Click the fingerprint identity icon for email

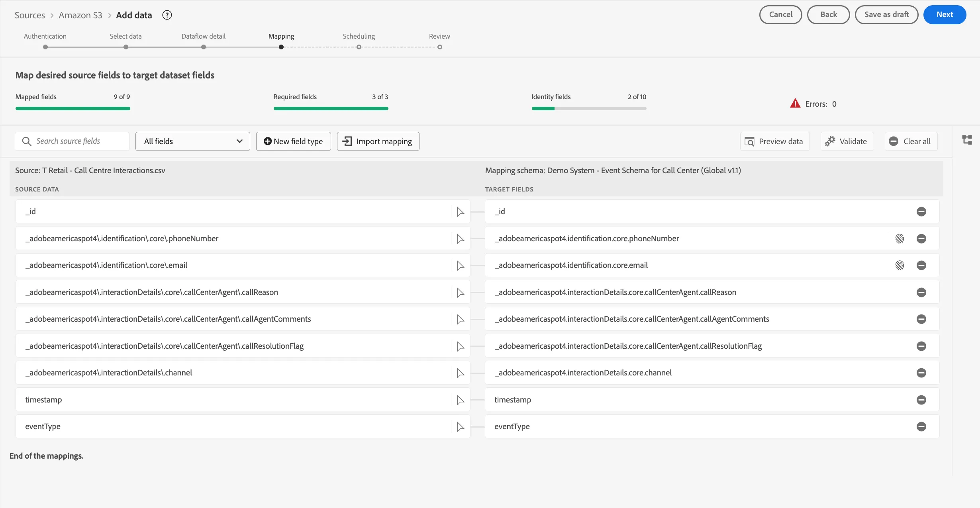[900, 265]
